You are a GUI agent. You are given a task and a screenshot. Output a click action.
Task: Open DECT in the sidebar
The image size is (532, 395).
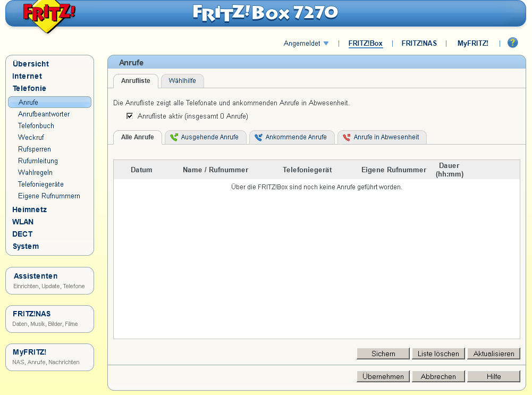tap(22, 234)
